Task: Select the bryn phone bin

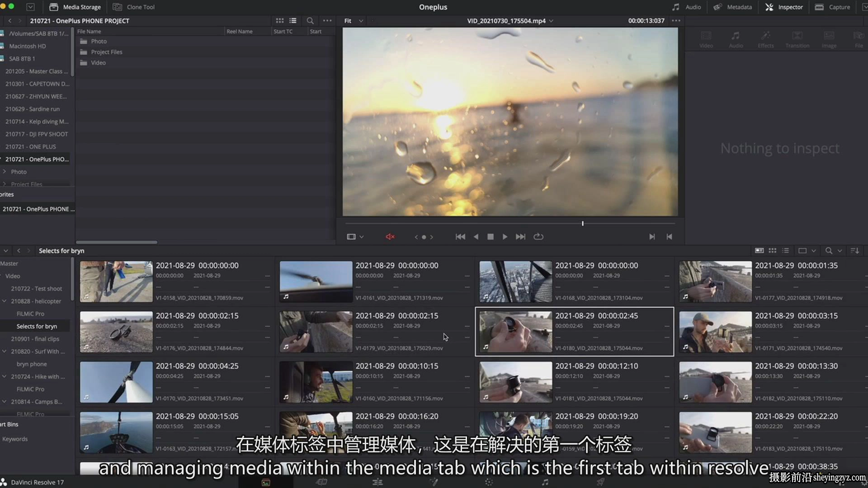Action: 32,364
